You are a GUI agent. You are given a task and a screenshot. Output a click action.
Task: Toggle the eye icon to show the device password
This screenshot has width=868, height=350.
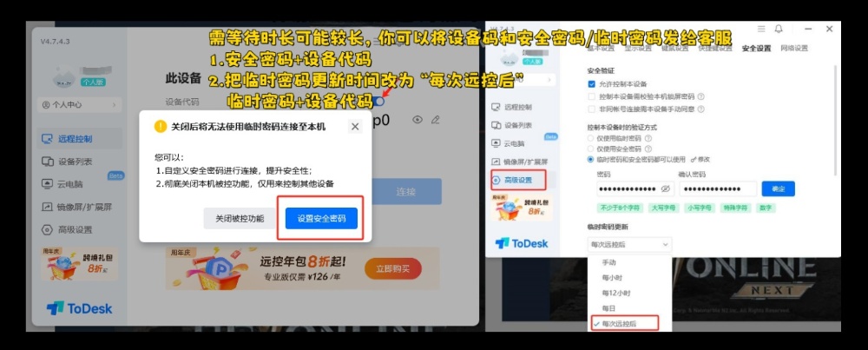[418, 120]
